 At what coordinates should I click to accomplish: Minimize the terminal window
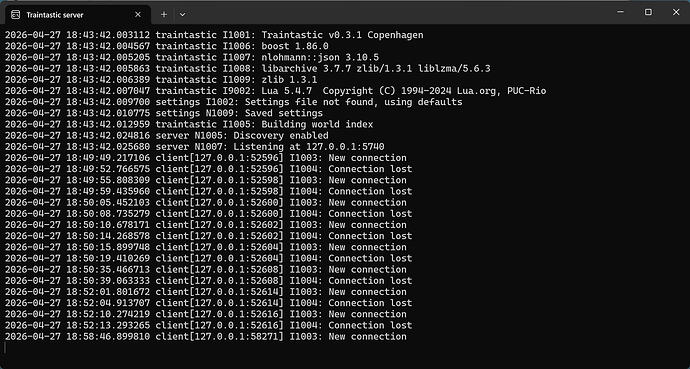tap(620, 12)
